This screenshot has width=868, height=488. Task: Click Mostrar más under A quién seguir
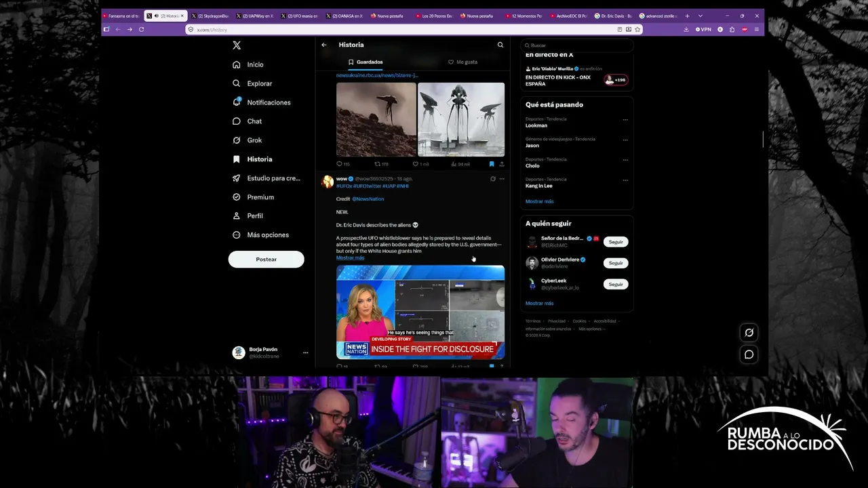539,303
